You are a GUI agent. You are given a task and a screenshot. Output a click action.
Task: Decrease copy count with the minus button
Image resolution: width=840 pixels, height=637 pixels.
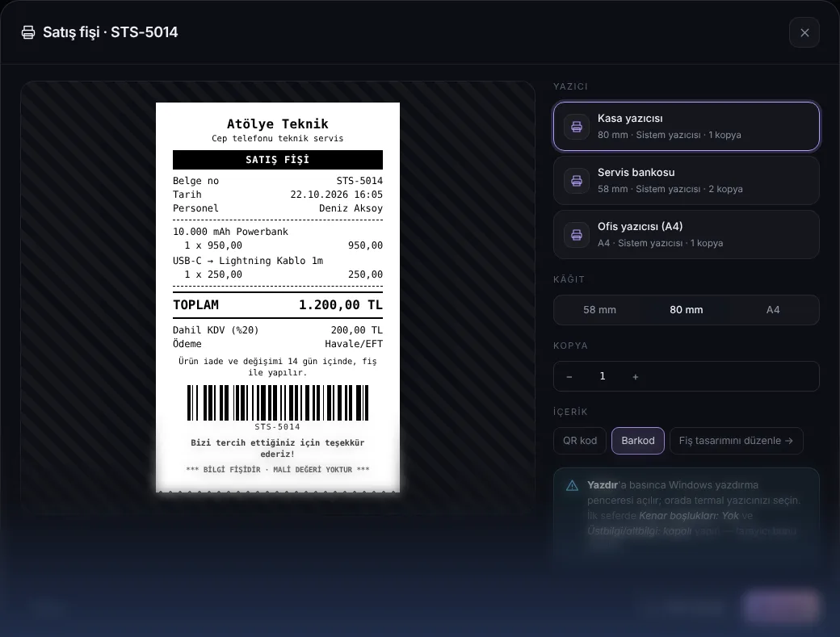(x=569, y=377)
